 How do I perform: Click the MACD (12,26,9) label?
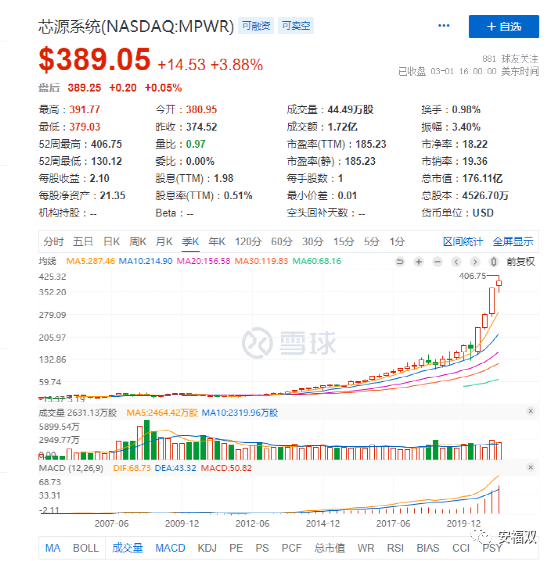coord(71,468)
